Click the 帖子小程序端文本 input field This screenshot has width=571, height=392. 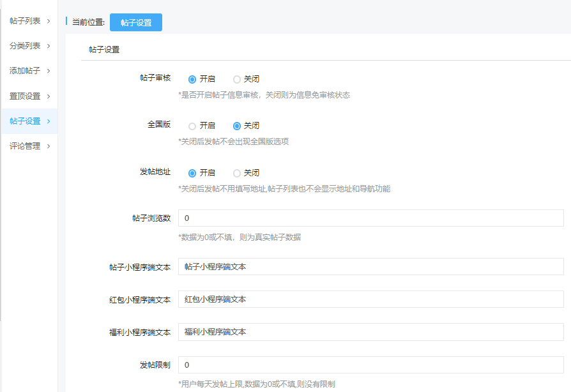[370, 267]
